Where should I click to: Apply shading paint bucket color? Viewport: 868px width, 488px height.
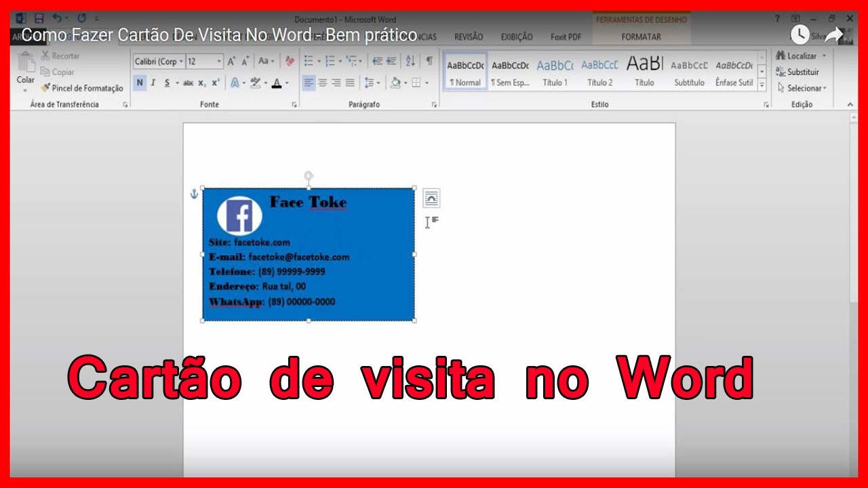395,83
